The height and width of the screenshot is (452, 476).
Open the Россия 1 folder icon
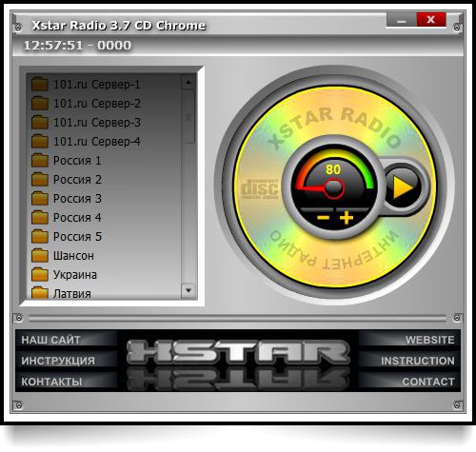point(40,161)
